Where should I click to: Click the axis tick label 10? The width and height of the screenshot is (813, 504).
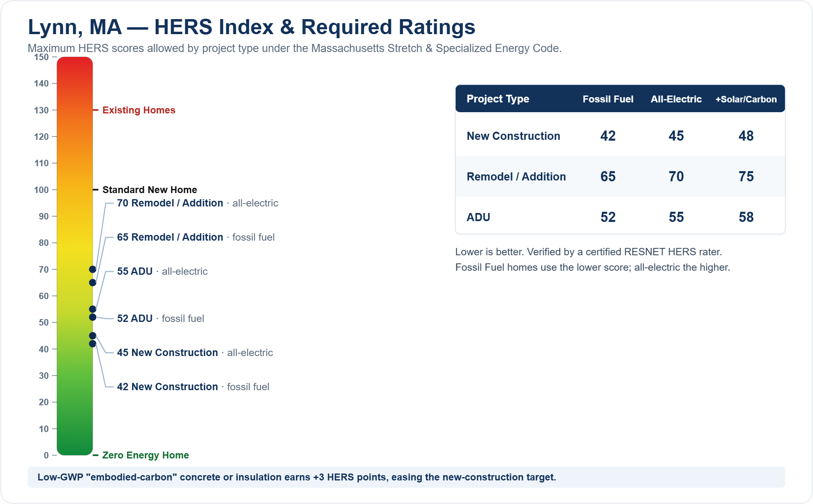coord(44,429)
